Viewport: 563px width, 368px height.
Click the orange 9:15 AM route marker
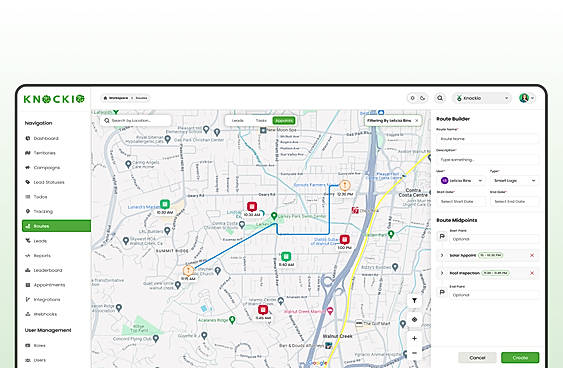188,270
